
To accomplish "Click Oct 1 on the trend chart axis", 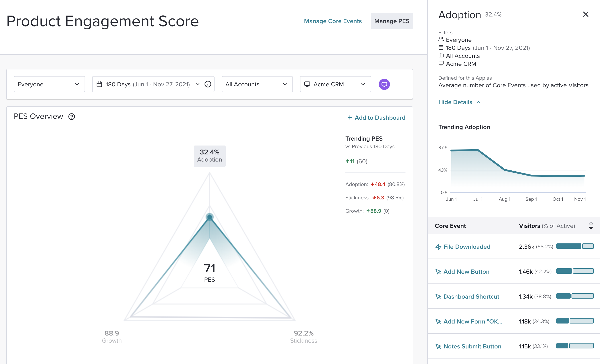I will tap(558, 199).
